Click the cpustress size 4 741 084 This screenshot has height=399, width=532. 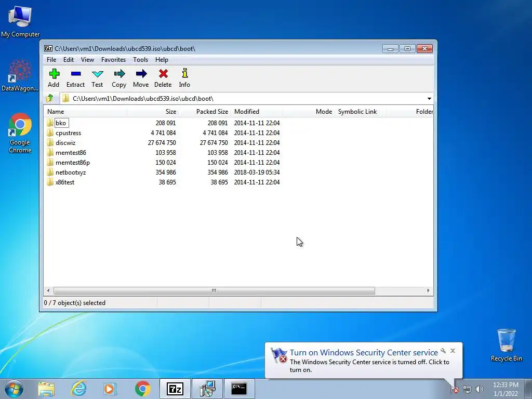tap(163, 132)
